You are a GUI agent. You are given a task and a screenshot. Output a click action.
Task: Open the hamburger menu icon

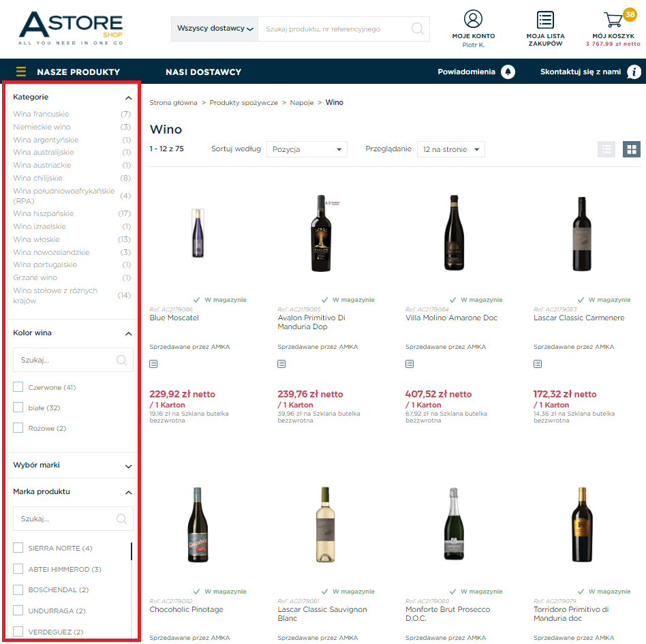21,72
